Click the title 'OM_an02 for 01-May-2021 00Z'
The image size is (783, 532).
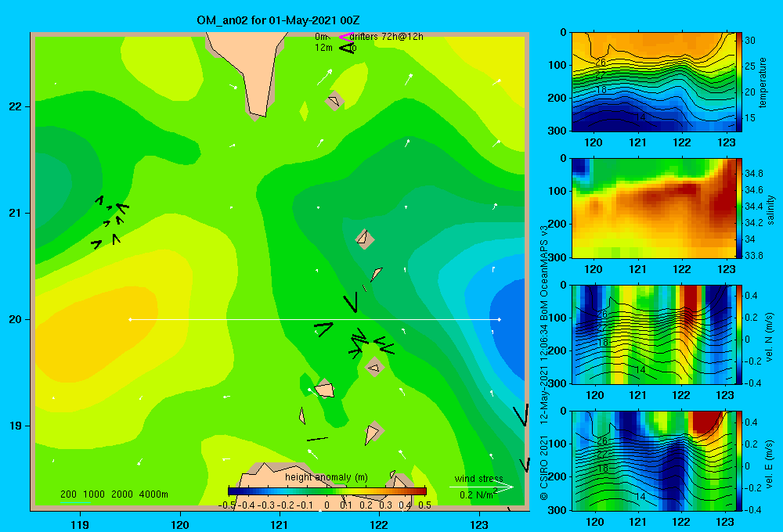click(278, 20)
